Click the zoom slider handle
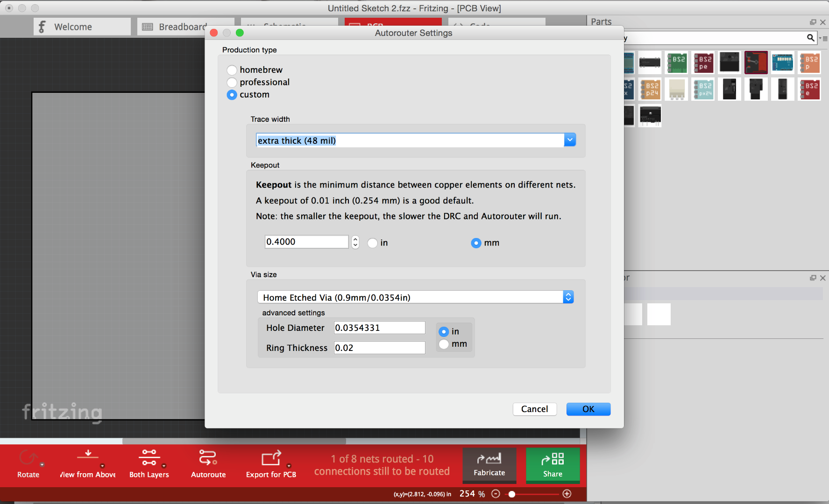Screen dimensions: 829x504 [x=512, y=494]
